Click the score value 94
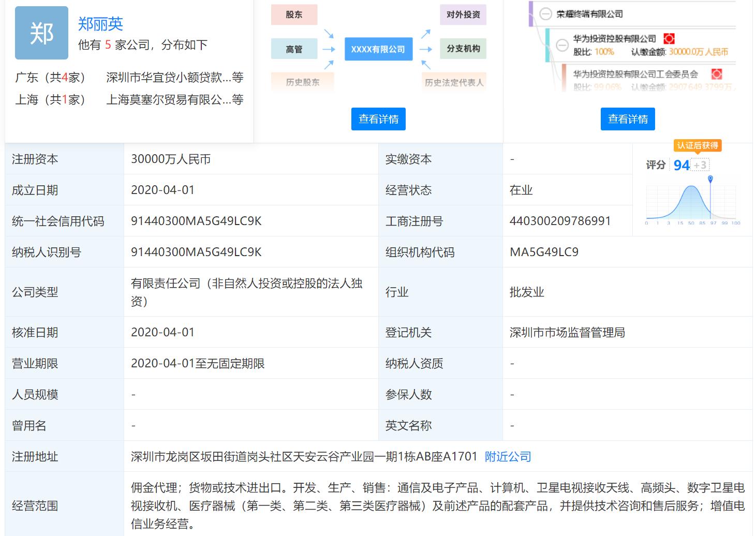 coord(681,165)
